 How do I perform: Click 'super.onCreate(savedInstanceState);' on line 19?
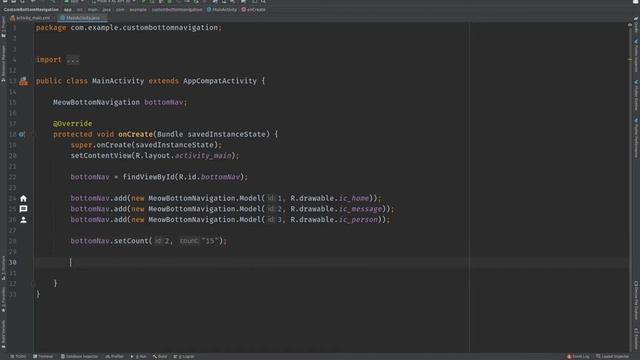146,145
